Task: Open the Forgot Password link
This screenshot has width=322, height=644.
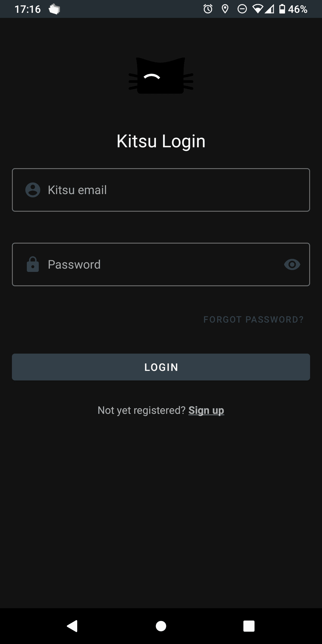Action: click(253, 320)
